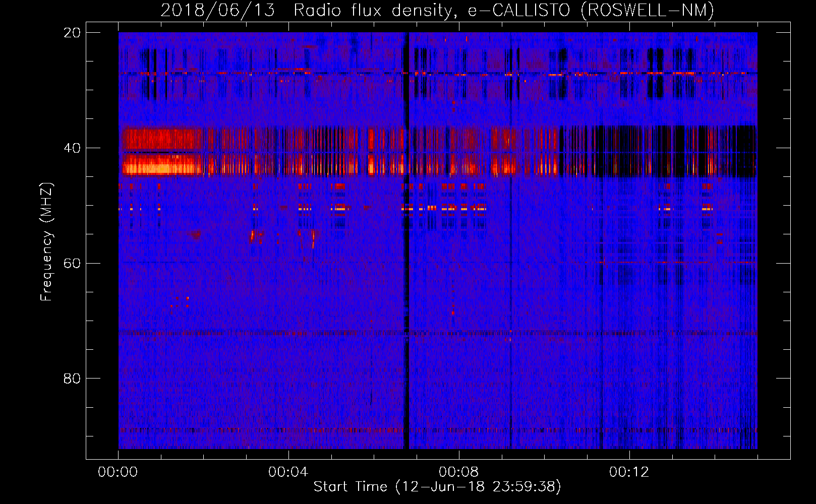816x504 pixels.
Task: Click the 'Frequency (MHZ)' y-axis label
Action: click(46, 241)
